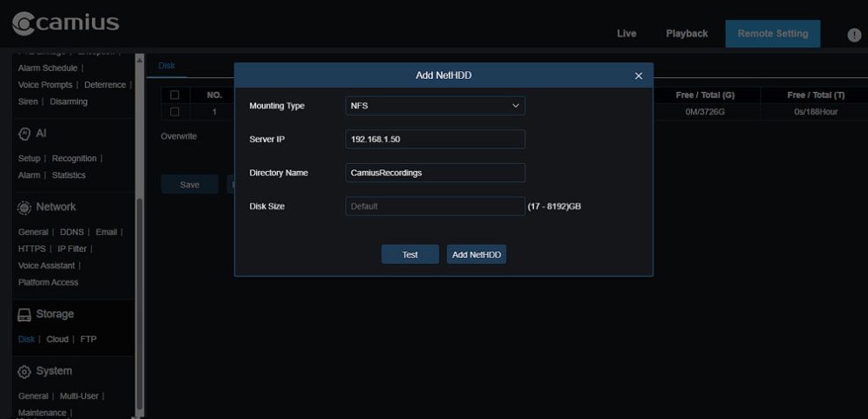Open Network General settings
This screenshot has height=419, width=868.
tap(32, 232)
